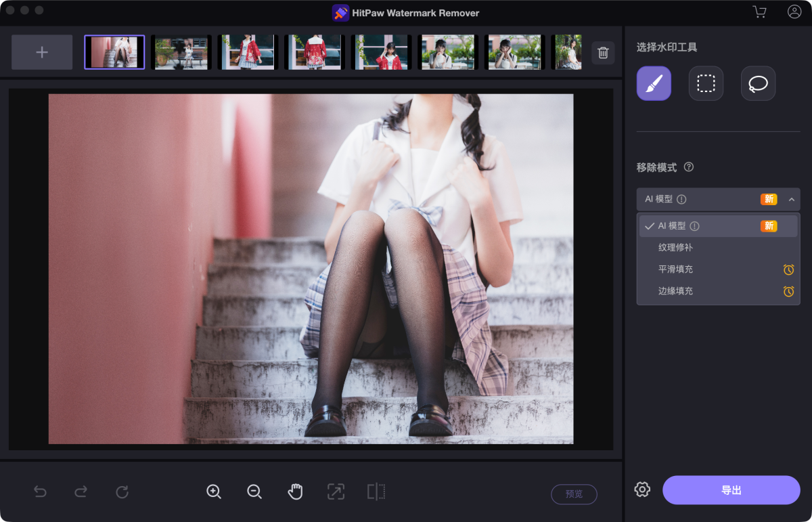Viewport: 812px width, 522px height.
Task: Open settings with the gear icon
Action: click(x=642, y=490)
